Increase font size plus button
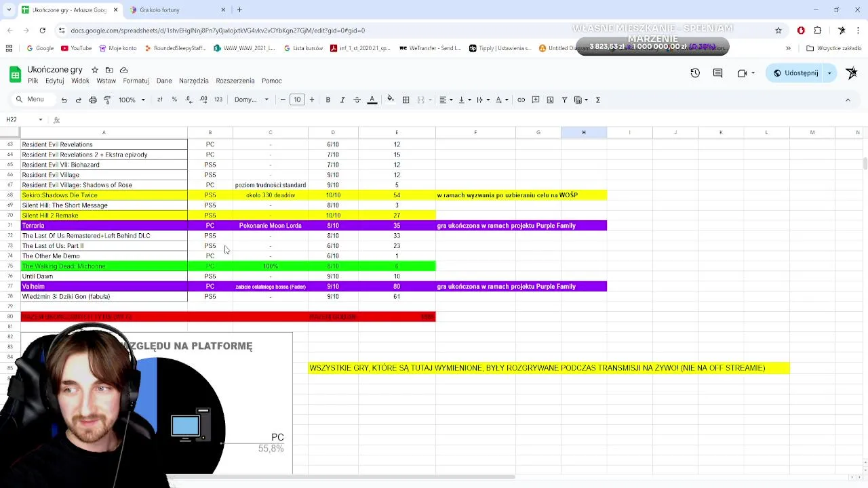 312,100
